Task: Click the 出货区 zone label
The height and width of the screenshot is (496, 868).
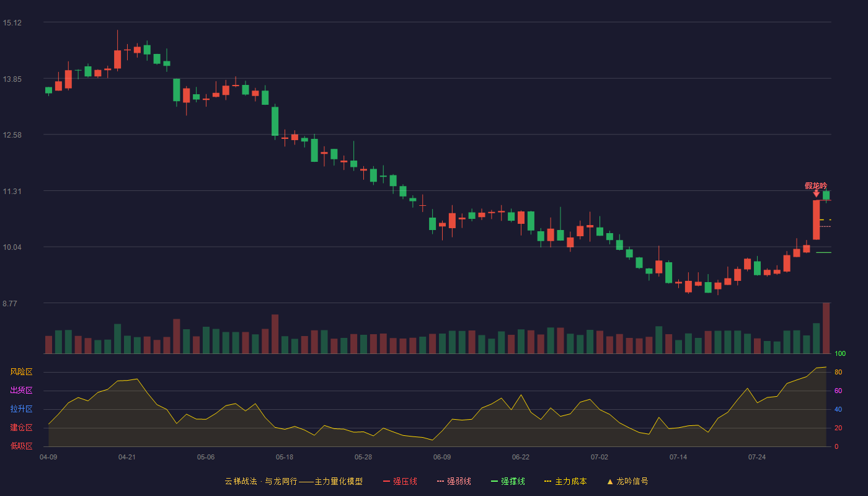Action: (22, 391)
